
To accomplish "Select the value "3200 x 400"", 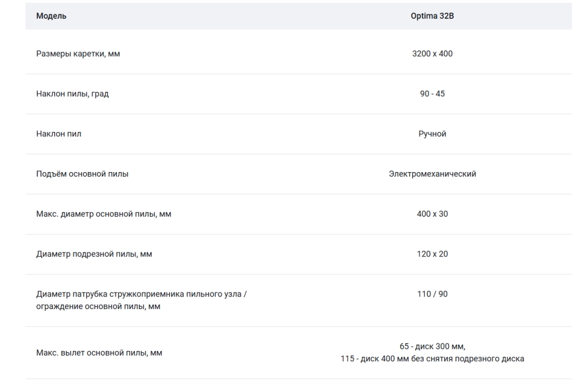I will 432,54.
